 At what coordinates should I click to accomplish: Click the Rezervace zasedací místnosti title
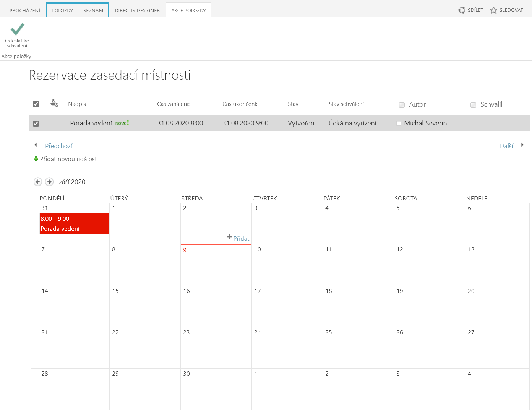point(110,75)
